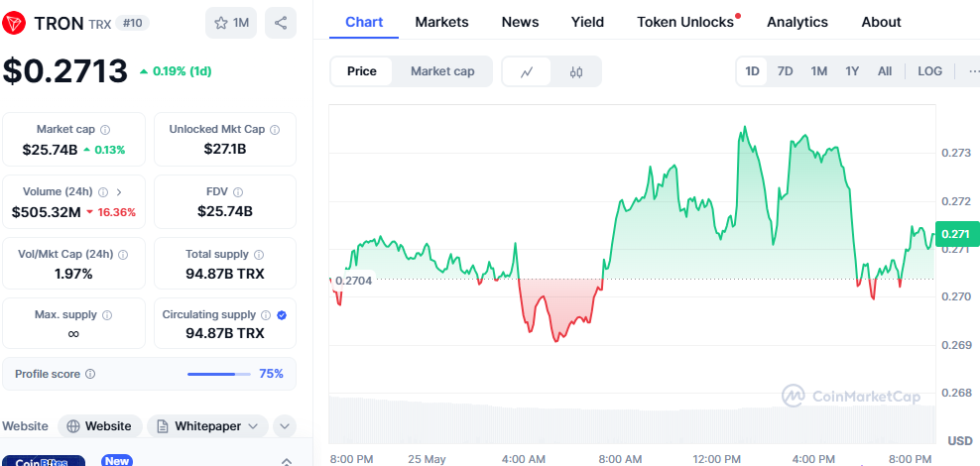980x466 pixels.
Task: Click the 12:00 PM time axis label
Action: [715, 459]
